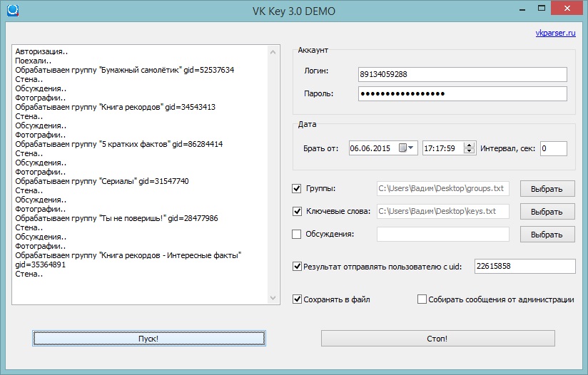Minimize the VK Key window
The image size is (588, 375).
click(x=522, y=9)
